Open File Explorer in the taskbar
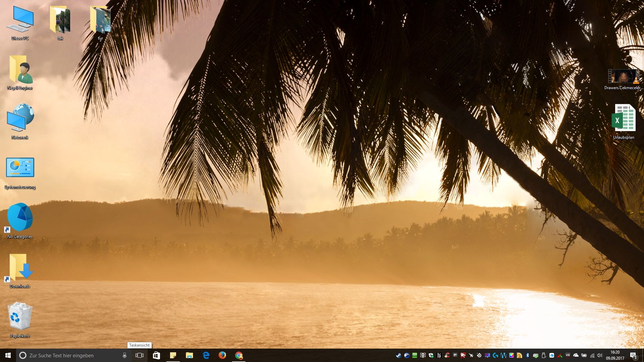Screen dimensions: 644x362 (190, 355)
